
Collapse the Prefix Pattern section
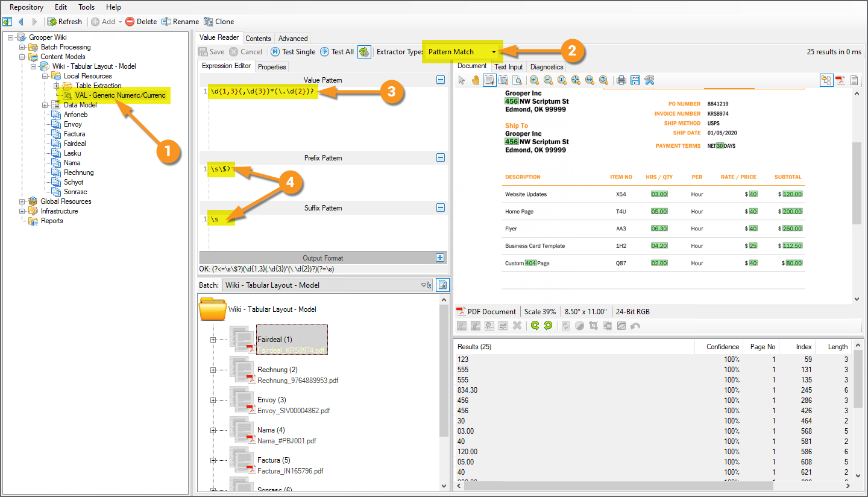click(441, 158)
